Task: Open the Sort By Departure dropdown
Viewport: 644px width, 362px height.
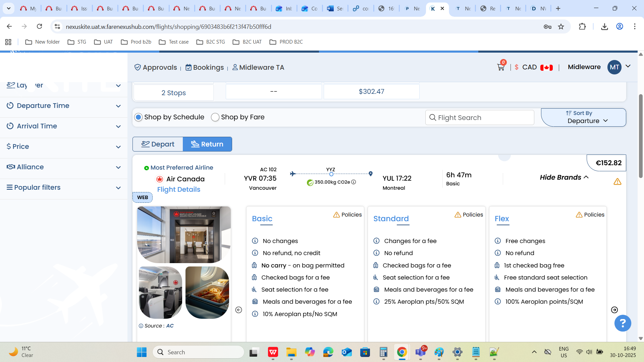Action: [583, 117]
